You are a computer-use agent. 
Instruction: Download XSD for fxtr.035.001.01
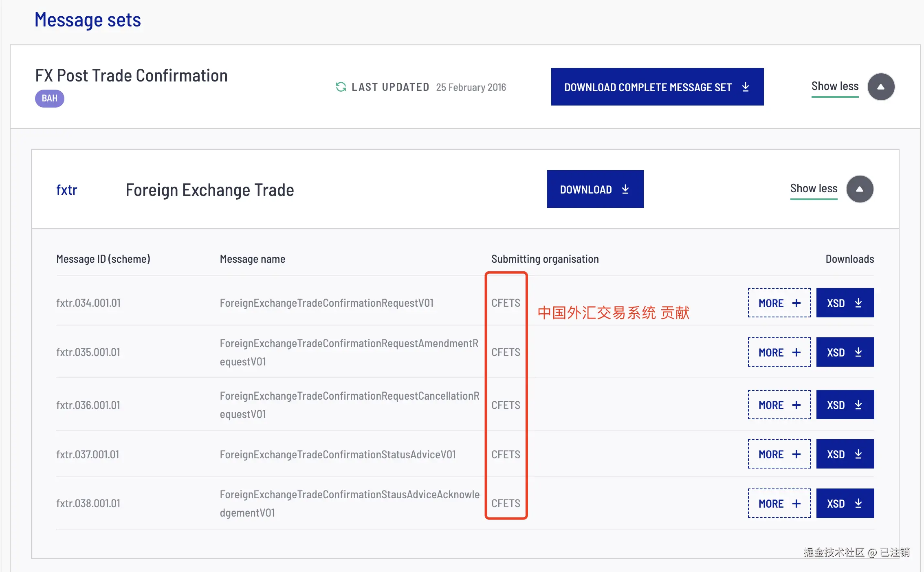coord(845,352)
